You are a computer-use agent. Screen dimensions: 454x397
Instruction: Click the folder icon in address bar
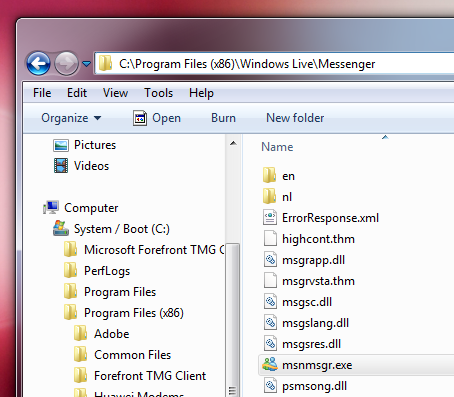point(105,63)
